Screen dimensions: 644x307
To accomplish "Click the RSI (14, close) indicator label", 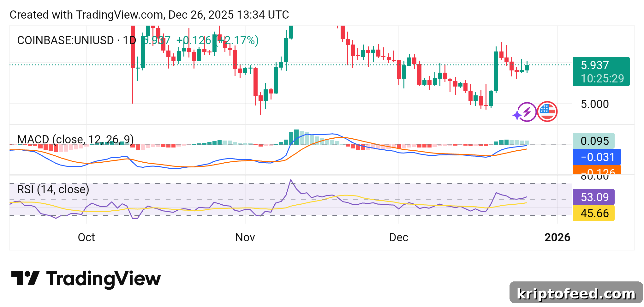I will pyautogui.click(x=53, y=189).
